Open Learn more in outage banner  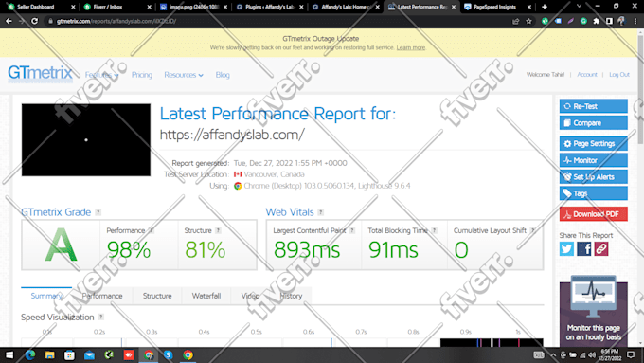(x=411, y=47)
